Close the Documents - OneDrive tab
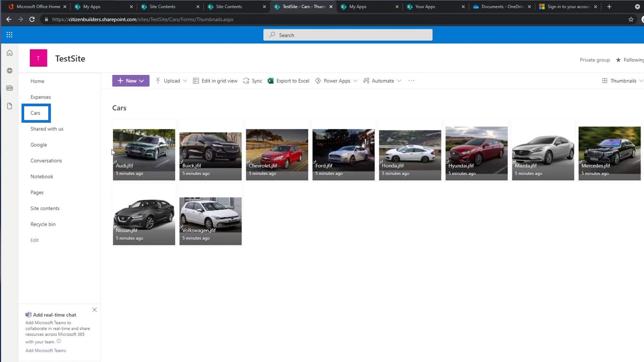Viewport: 644px width, 362px height. pos(529,7)
